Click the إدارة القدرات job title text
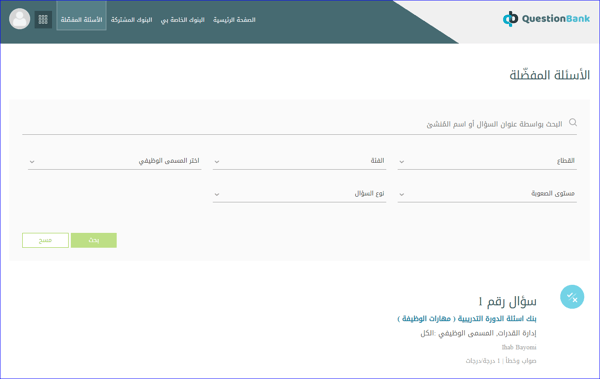 click(x=478, y=333)
